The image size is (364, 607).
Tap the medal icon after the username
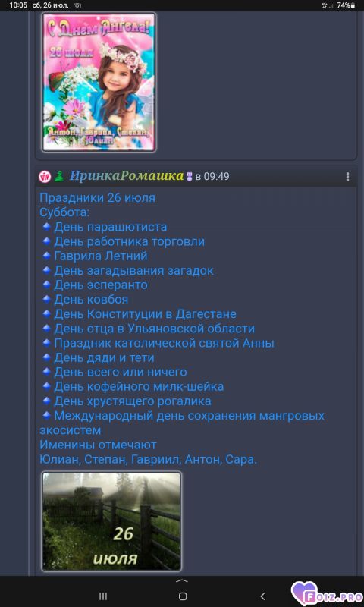click(190, 177)
